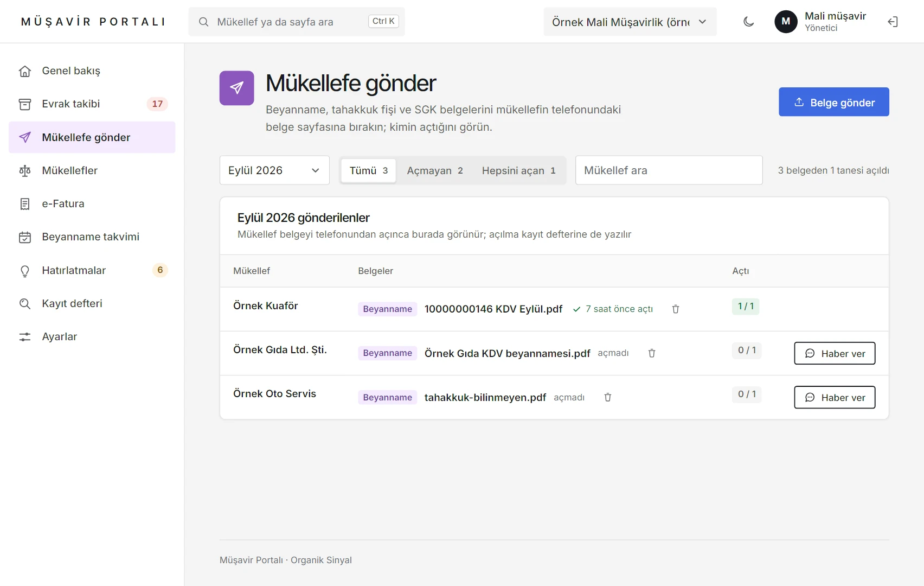Focus the global Mükellef ya da sayfa ara box
Screen dimensions: 924x586
coord(297,22)
